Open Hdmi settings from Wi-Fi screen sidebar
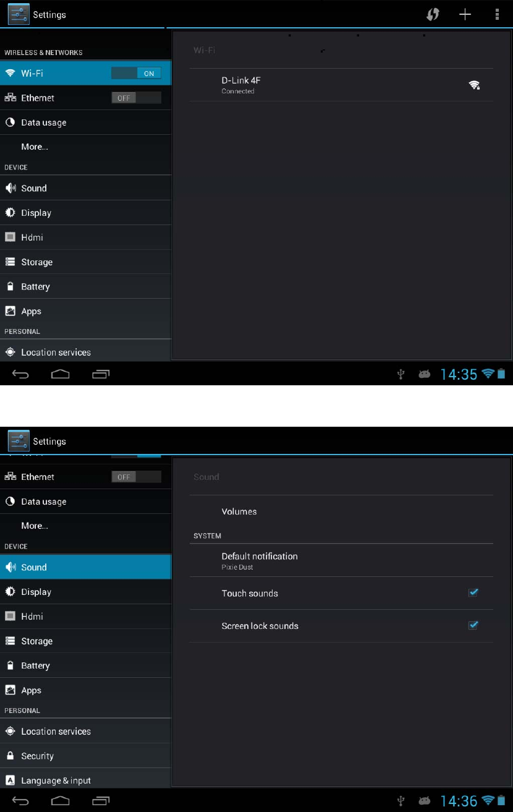Image resolution: width=513 pixels, height=812 pixels. pyautogui.click(x=85, y=237)
